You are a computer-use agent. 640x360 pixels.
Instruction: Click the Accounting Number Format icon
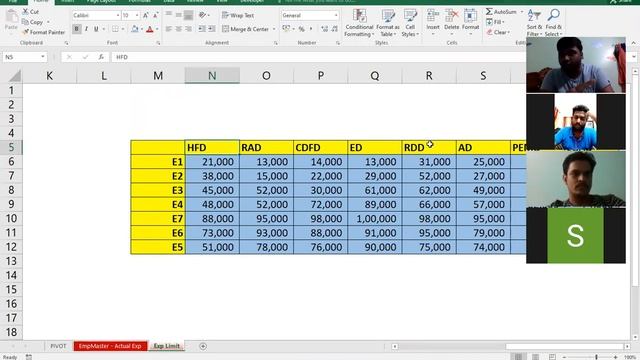pyautogui.click(x=286, y=29)
